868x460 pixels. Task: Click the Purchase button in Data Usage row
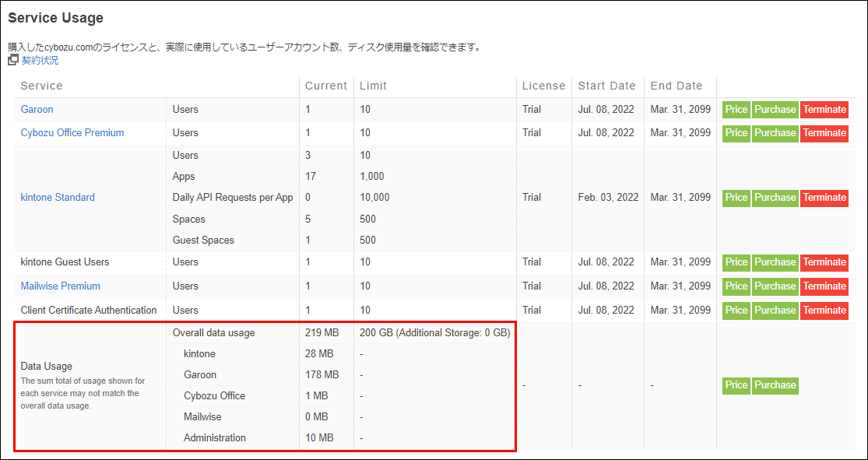click(x=775, y=385)
